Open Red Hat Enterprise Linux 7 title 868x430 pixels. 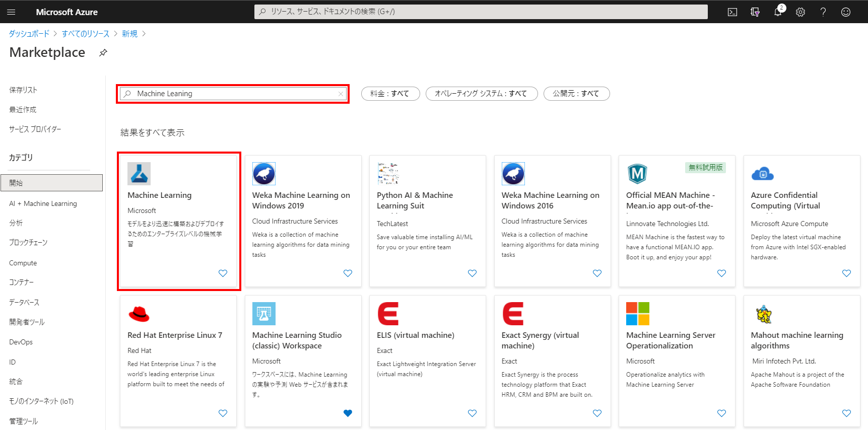point(175,335)
